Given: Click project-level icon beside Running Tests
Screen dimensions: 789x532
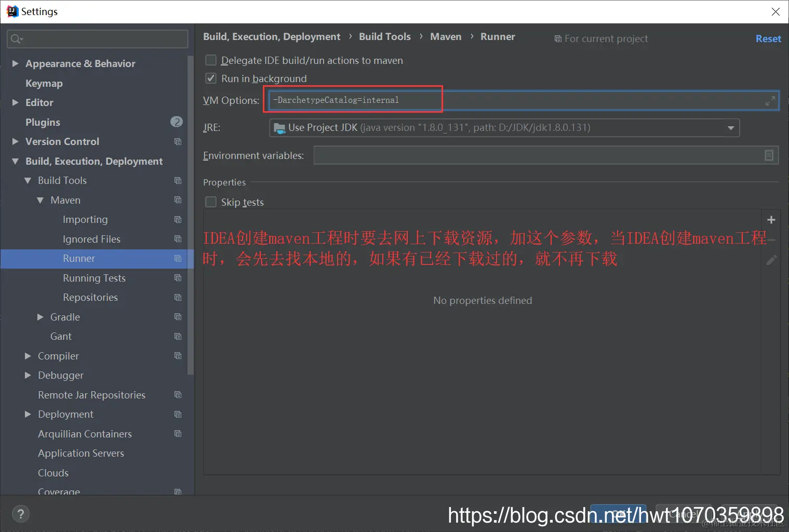Looking at the screenshot, I should coord(178,278).
